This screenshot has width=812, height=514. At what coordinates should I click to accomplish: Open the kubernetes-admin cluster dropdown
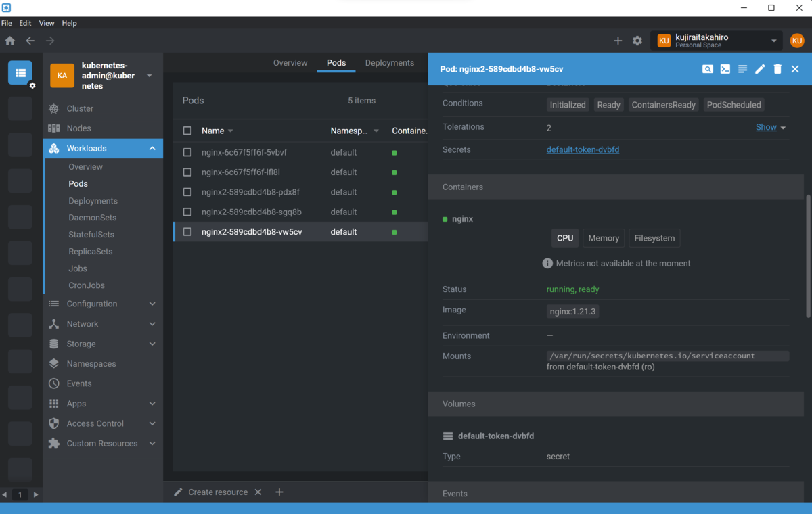tap(150, 76)
